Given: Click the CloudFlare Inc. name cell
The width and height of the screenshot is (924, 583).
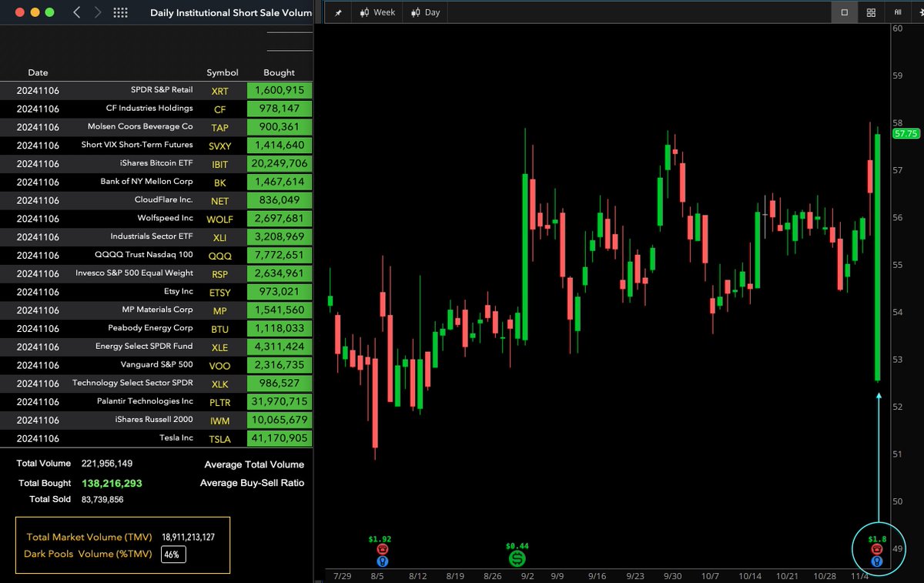Looking at the screenshot, I should point(164,199).
